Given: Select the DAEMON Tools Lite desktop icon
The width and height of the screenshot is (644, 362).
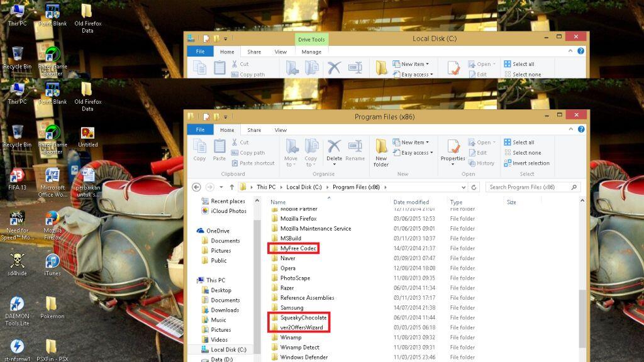Looking at the screenshot, I should 17,311.
